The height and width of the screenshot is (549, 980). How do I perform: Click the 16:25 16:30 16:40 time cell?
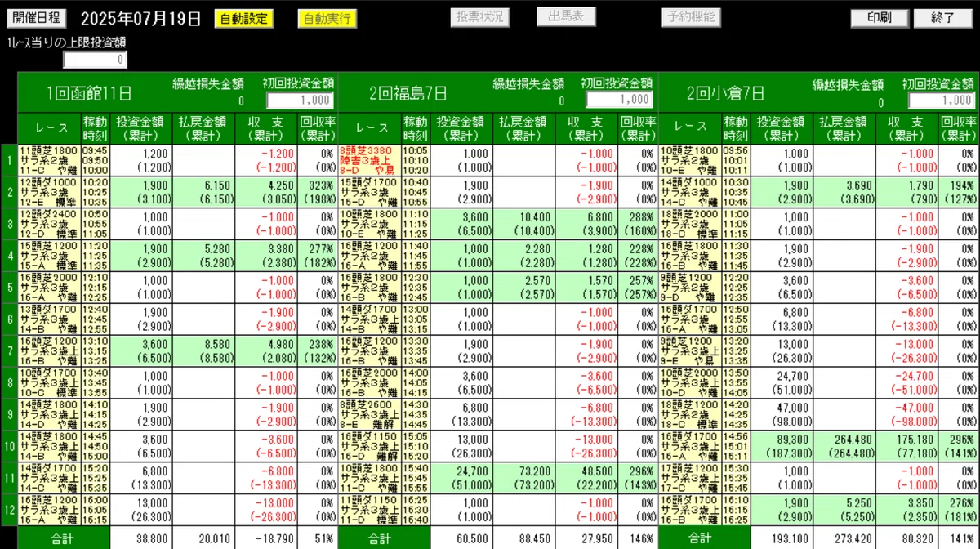pos(416,509)
